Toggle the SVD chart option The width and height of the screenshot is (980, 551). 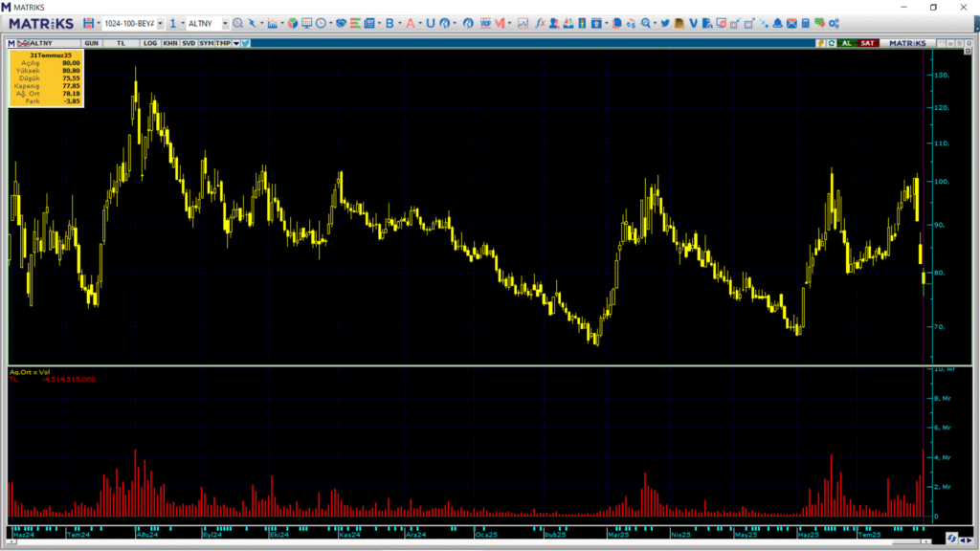tap(189, 43)
